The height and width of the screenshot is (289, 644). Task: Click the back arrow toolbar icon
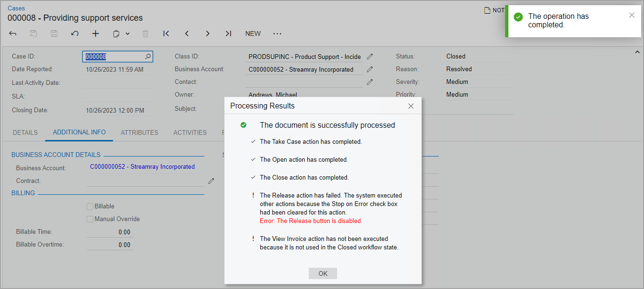13,33
